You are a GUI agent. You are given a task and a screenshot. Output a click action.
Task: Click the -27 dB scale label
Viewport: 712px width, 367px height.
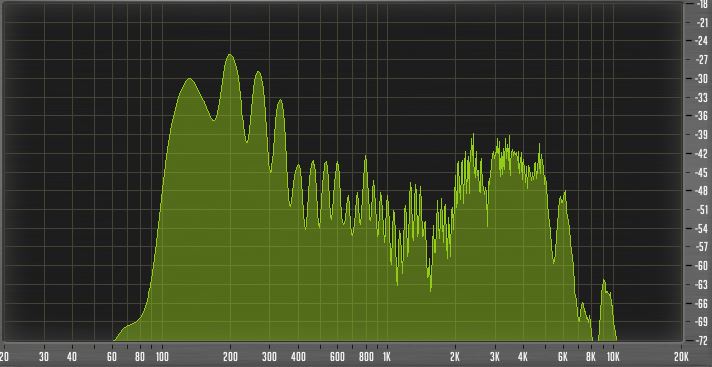pyautogui.click(x=702, y=60)
